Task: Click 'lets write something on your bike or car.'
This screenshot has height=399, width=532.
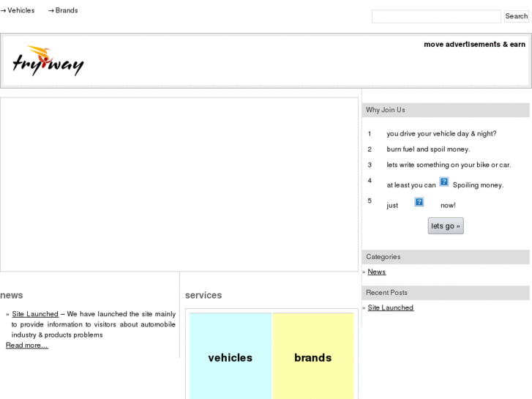Action: (449, 165)
